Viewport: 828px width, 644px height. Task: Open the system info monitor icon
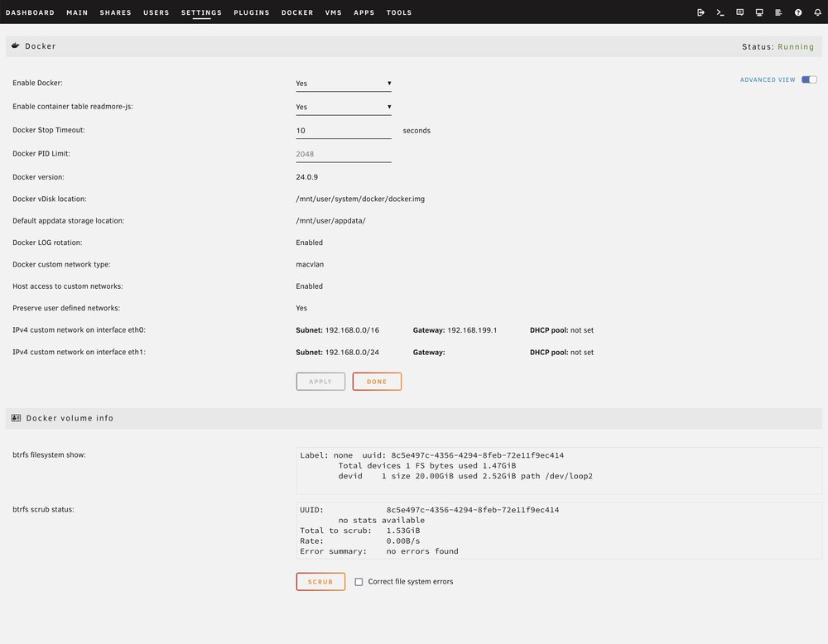click(759, 12)
